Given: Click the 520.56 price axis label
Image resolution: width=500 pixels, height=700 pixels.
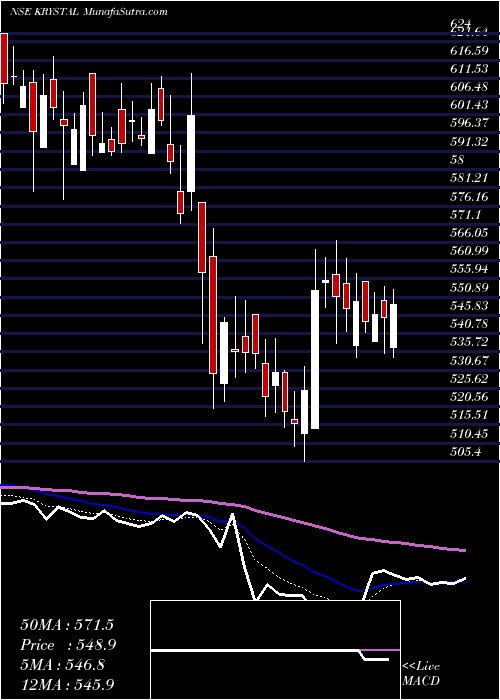Looking at the screenshot, I should [x=469, y=397].
